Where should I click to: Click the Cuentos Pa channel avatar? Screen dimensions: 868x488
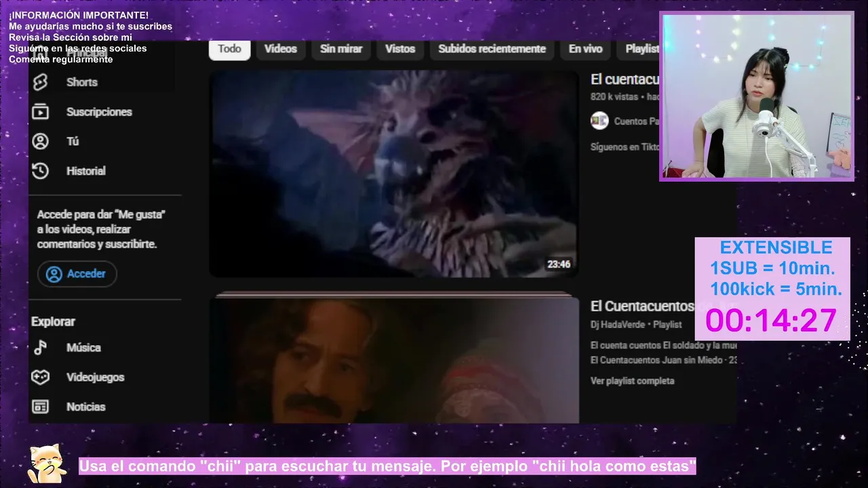[x=599, y=121]
